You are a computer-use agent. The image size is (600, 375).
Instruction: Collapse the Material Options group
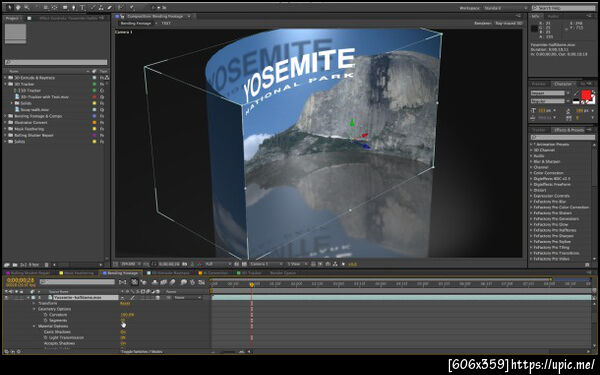pos(34,326)
